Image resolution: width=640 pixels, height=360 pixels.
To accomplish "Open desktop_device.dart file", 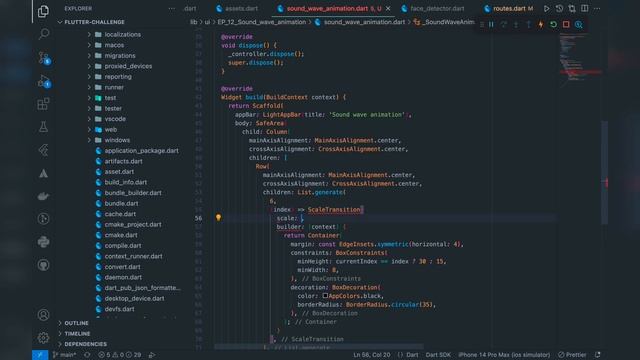I will coord(134,298).
